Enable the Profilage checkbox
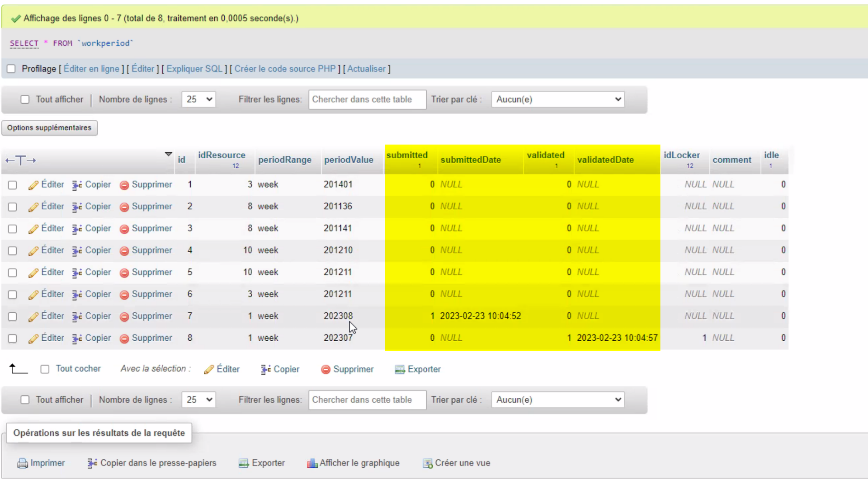 click(11, 69)
